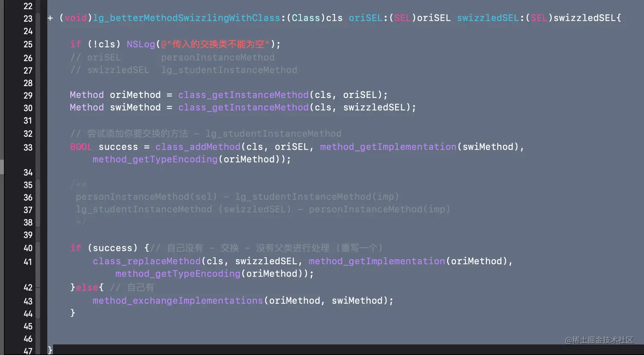The height and width of the screenshot is (355, 644).
Task: Click the cyan swizzledSEL parameter label on line 23
Action: coord(488,18)
